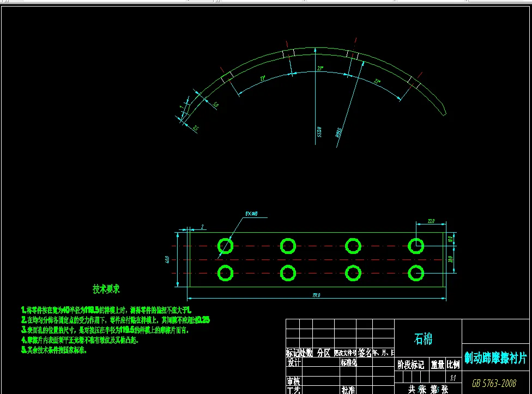
Task: Click the '重量' title block cell
Action: 437,365
